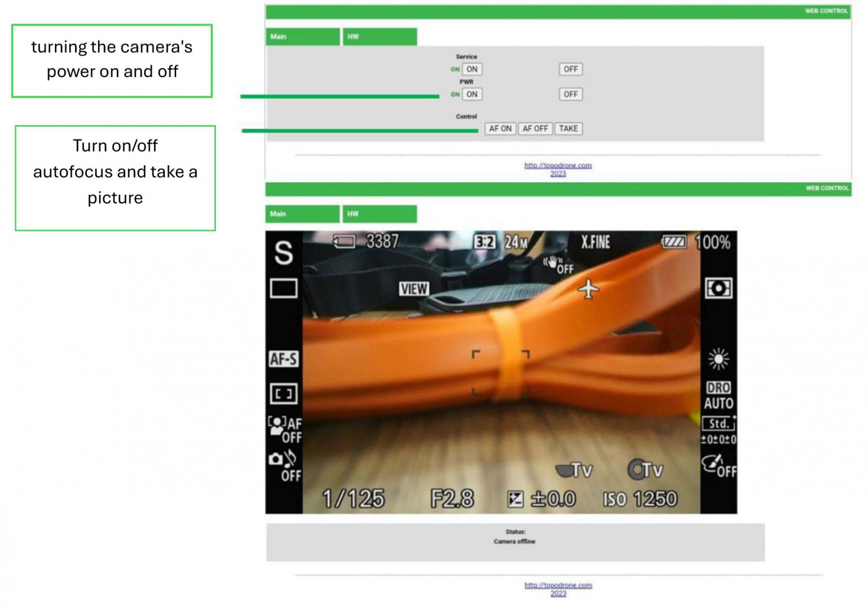Switch camera PWR to ON
The width and height of the screenshot is (868, 611).
(472, 94)
